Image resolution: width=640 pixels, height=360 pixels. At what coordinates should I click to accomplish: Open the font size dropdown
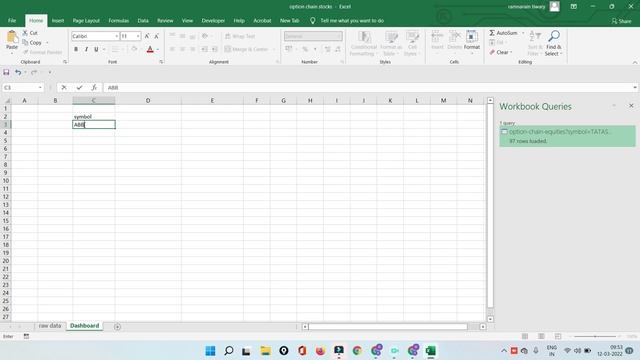[x=138, y=36]
